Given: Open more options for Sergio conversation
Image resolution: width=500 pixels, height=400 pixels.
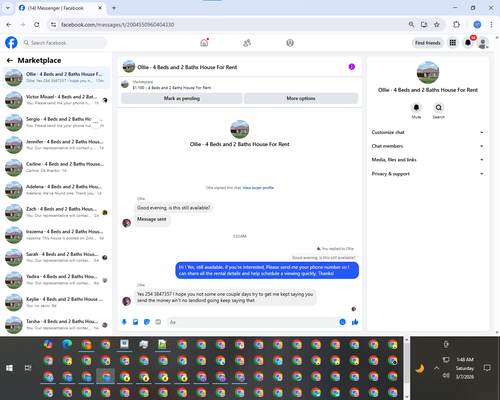Looking at the screenshot, I should (x=96, y=122).
